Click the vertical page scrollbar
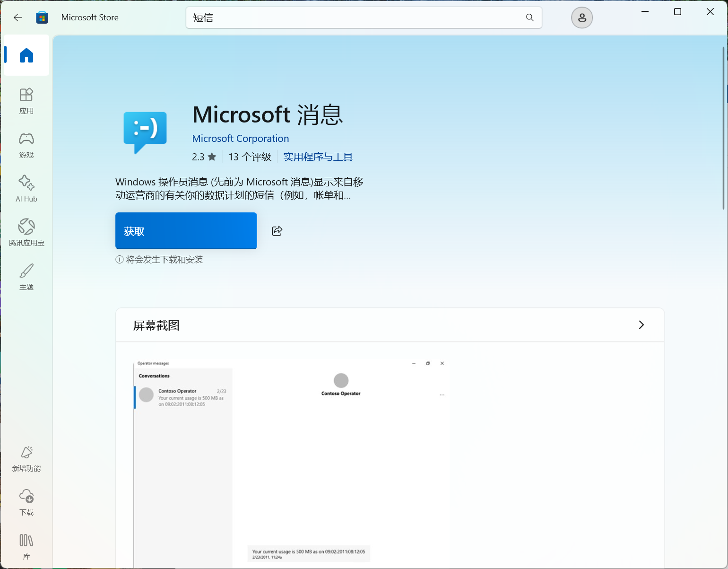 724,128
